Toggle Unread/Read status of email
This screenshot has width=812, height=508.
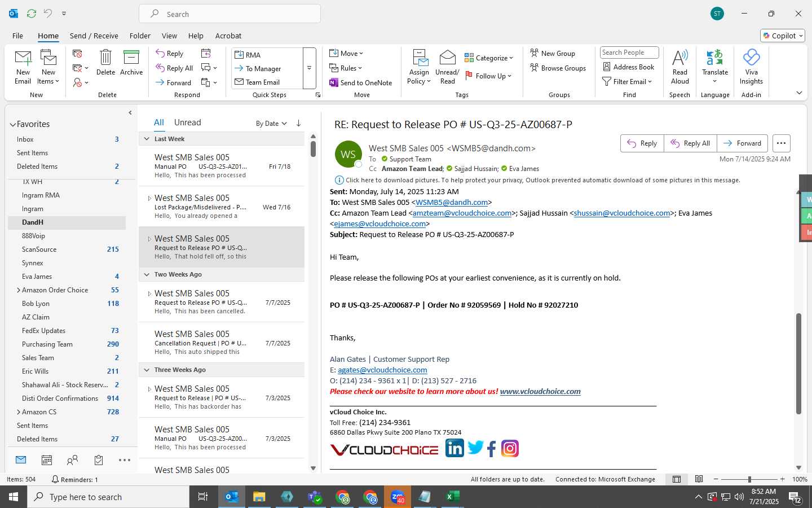click(x=447, y=67)
